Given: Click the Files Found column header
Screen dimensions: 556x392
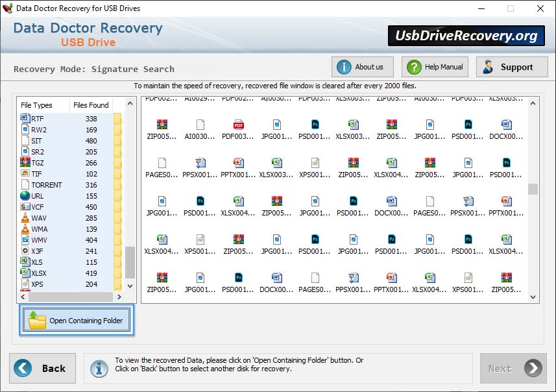Looking at the screenshot, I should click(91, 105).
